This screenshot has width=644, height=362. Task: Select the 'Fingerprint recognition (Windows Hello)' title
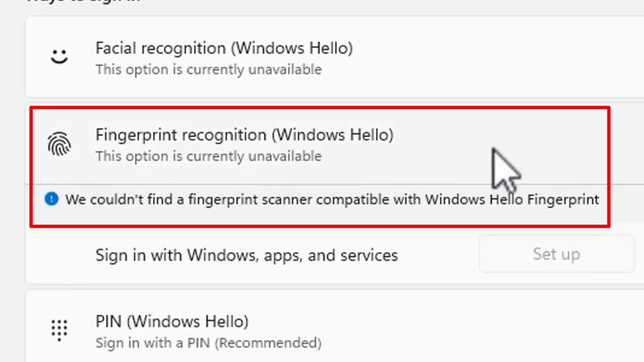click(x=245, y=135)
